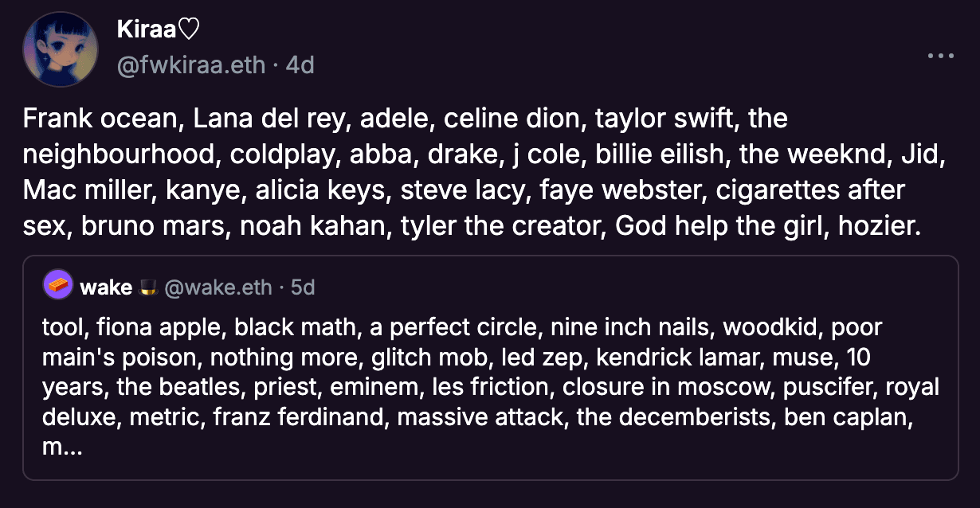
Task: Click the top hat badge beside wake
Action: click(x=147, y=287)
